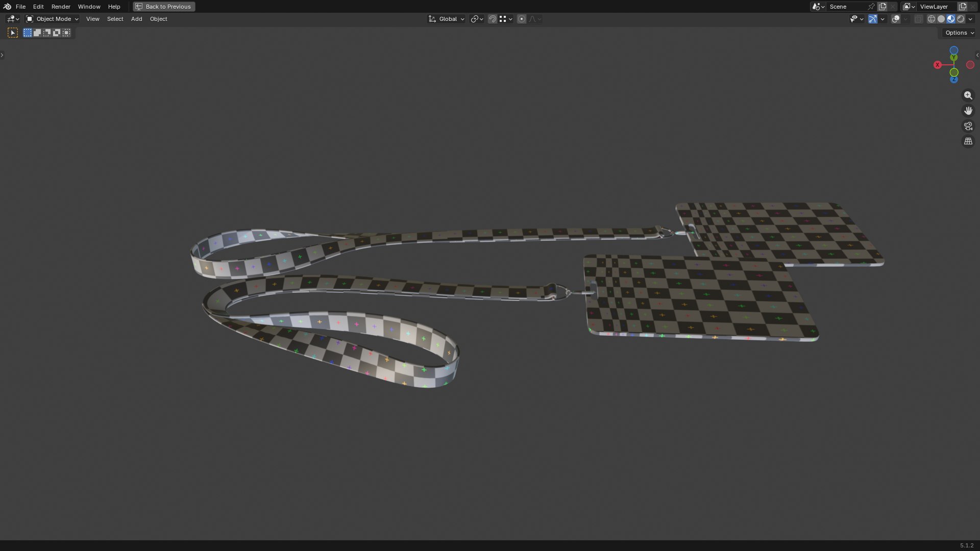Expand the Options dropdown
This screenshot has width=980, height=551.
point(959,33)
